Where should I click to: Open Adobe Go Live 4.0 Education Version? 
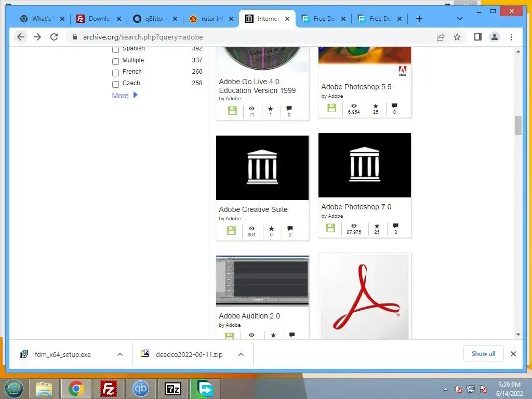257,86
